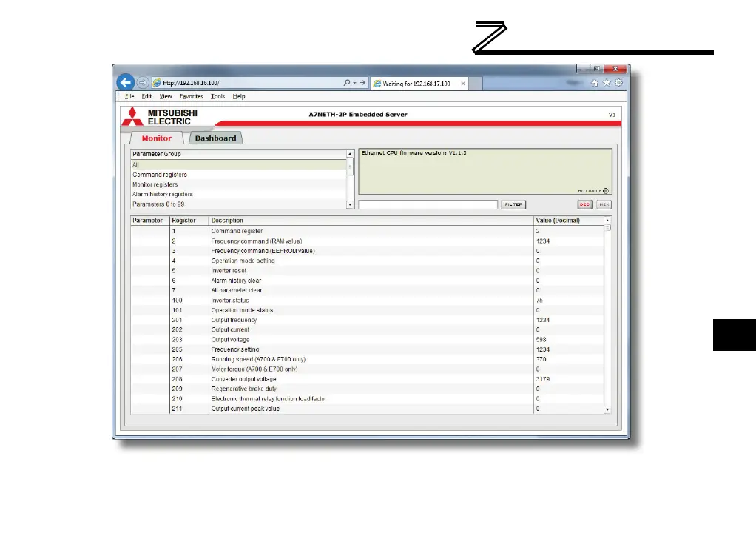Click the Value (Decimal) column header
The image size is (756, 533).
pos(569,221)
